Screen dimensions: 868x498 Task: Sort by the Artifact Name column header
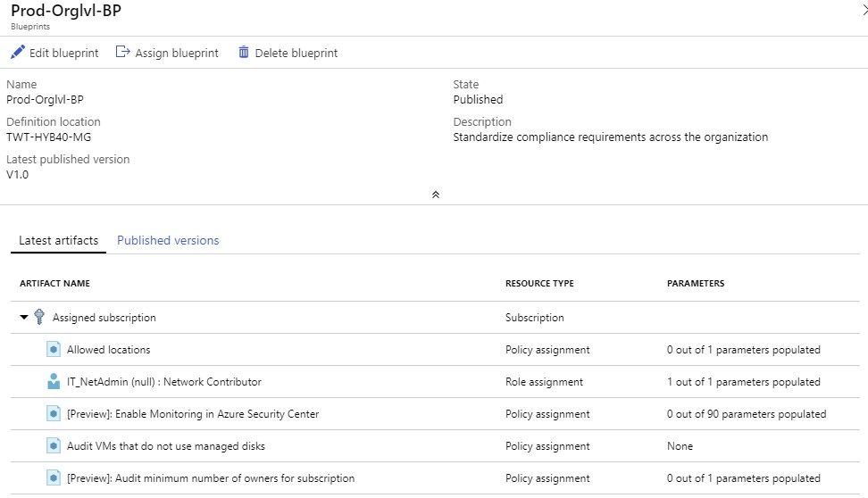click(x=54, y=284)
